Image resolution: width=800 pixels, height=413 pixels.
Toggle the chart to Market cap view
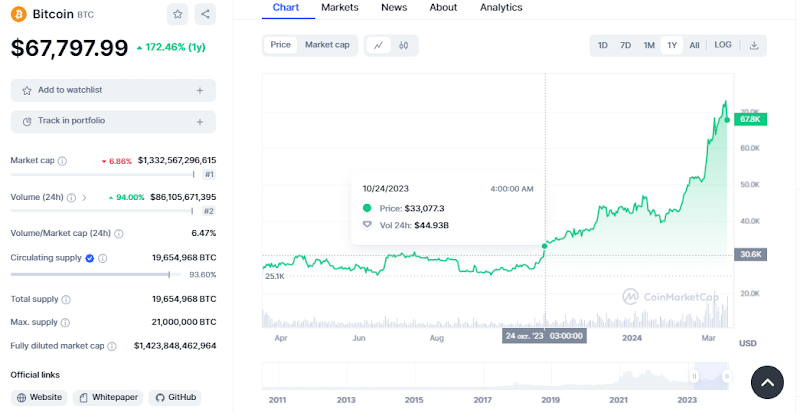(327, 45)
